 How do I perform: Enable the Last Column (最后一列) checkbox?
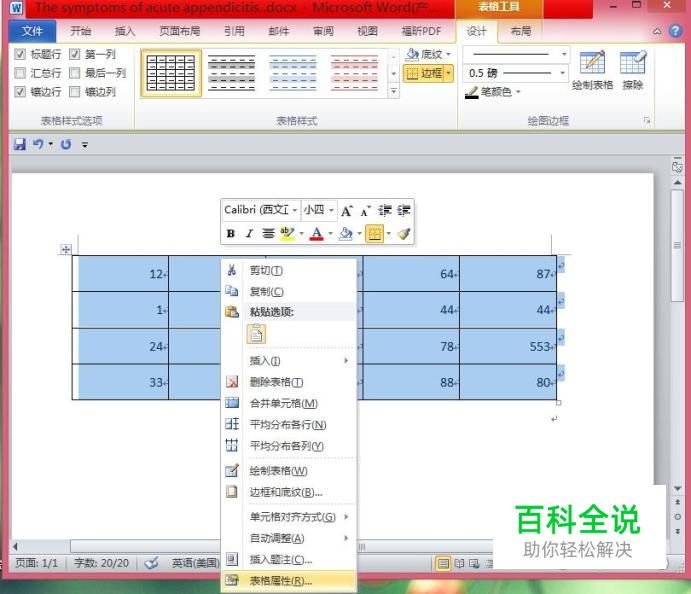[74, 73]
